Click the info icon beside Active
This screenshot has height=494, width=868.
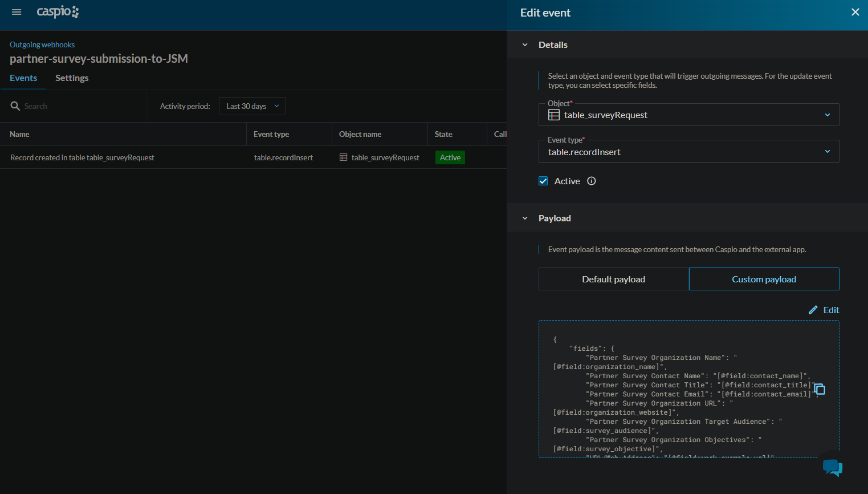point(592,181)
